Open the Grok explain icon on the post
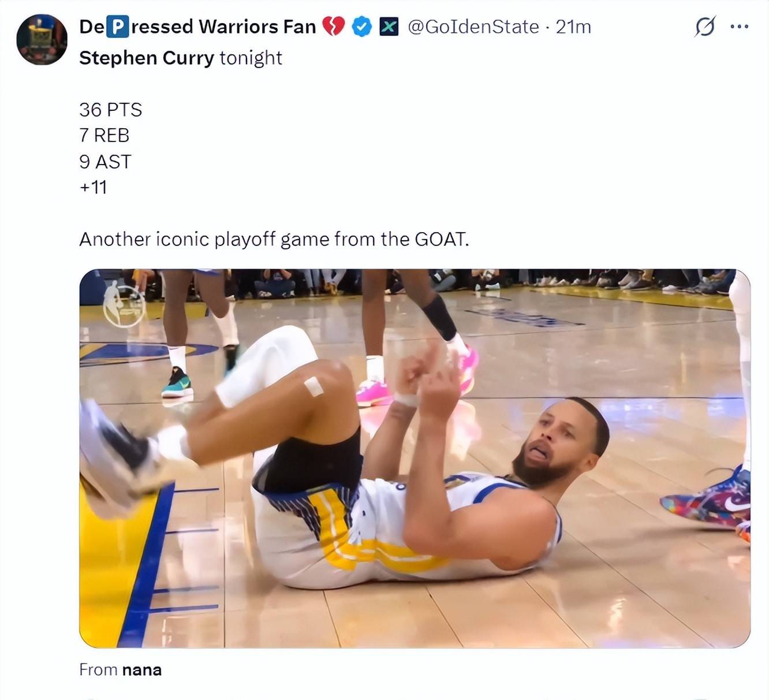Image resolution: width=769 pixels, height=700 pixels. click(705, 27)
